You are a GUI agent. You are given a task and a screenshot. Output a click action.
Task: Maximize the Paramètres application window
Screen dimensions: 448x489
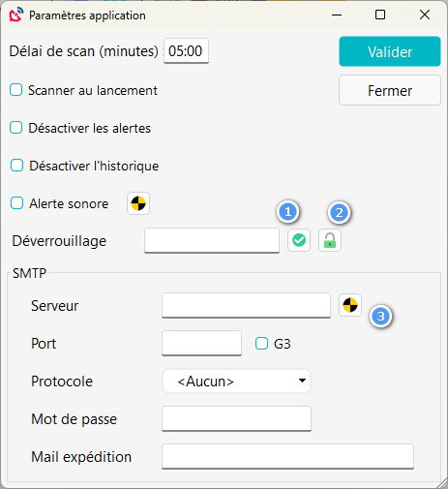tap(380, 15)
